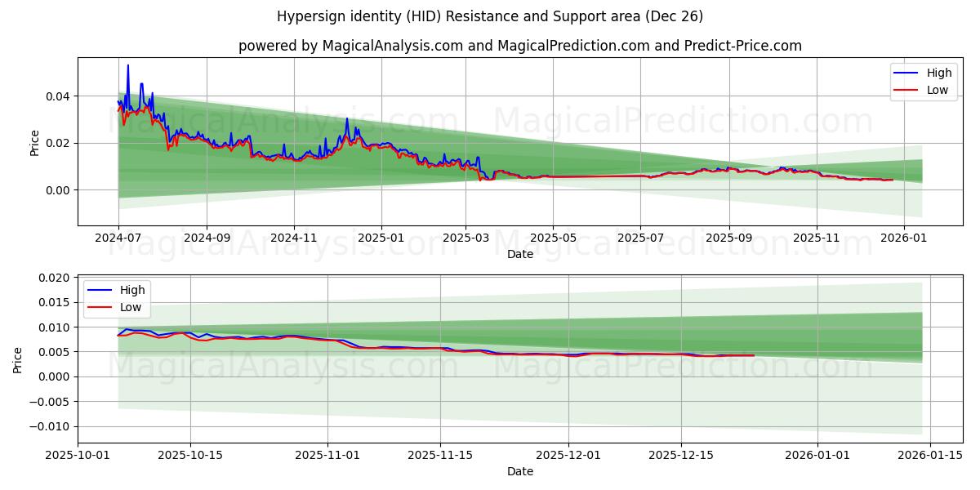Click the red Low line swatch in bottom legend
This screenshot has width=980, height=490.
99,307
